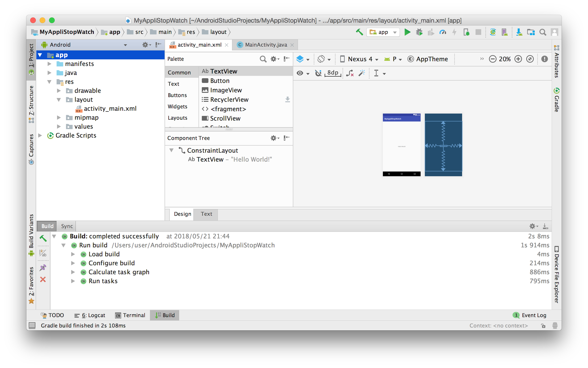
Task: Open Project Structure icon
Action: tap(531, 32)
